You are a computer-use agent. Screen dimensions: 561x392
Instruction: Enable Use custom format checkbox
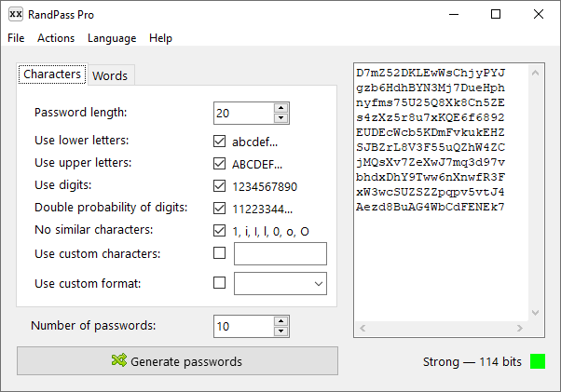pos(219,283)
